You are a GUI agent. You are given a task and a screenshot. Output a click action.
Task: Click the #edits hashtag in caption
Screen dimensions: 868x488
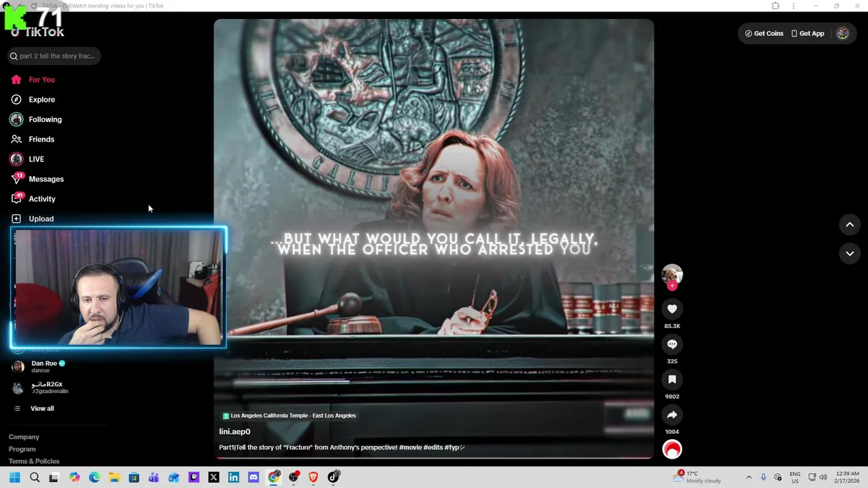point(433,447)
